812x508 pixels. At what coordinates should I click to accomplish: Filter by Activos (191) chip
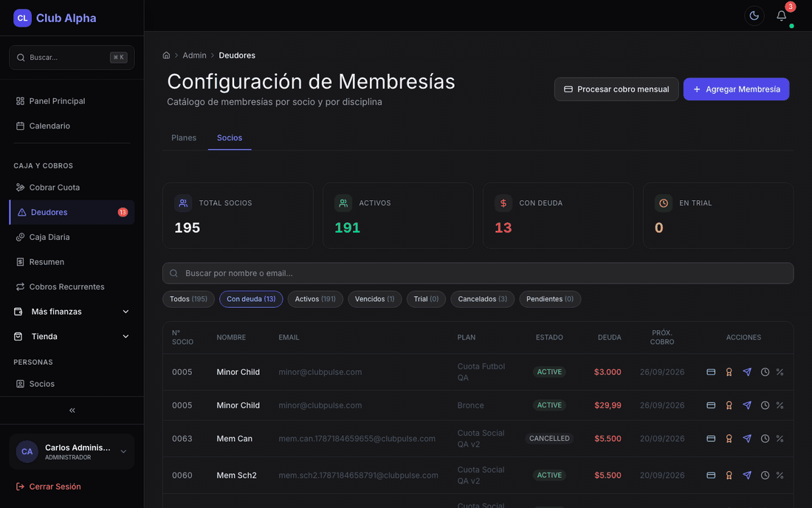tap(315, 299)
